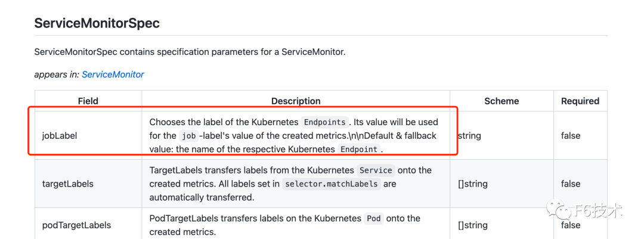Viewport: 644px width, 239px height.
Task: Click the first Endpoints code tag in jobLabel description
Action: (x=324, y=122)
